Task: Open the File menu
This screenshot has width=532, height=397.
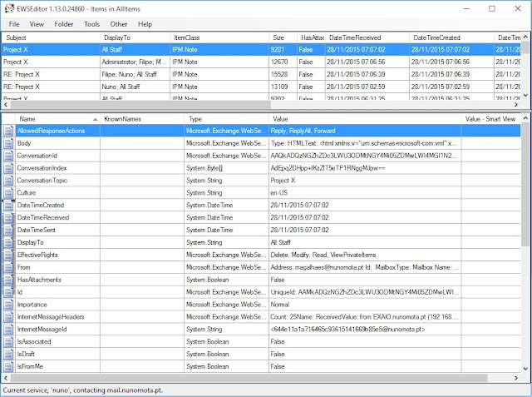Action: (14, 24)
